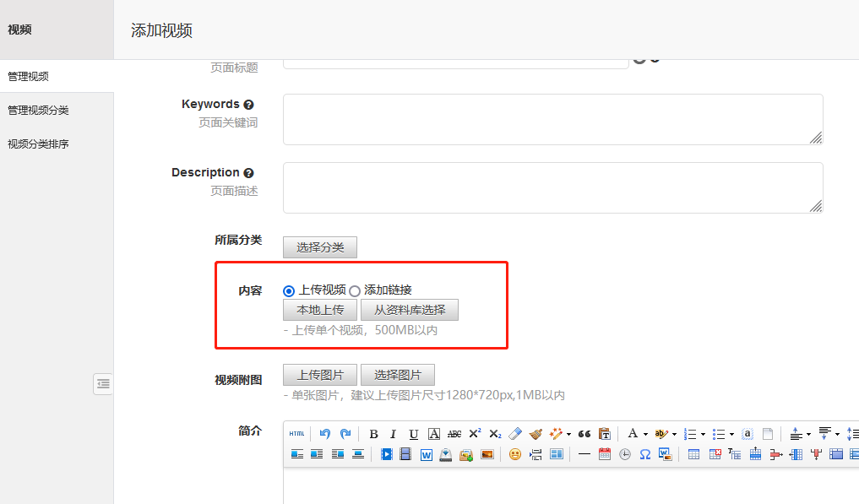Click the 本地上传 button to upload video
Image resolution: width=859 pixels, height=504 pixels.
pos(320,309)
